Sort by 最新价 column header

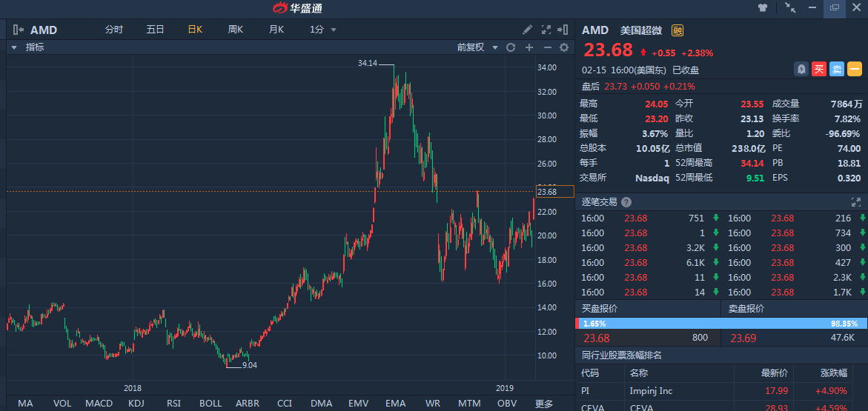pos(773,373)
